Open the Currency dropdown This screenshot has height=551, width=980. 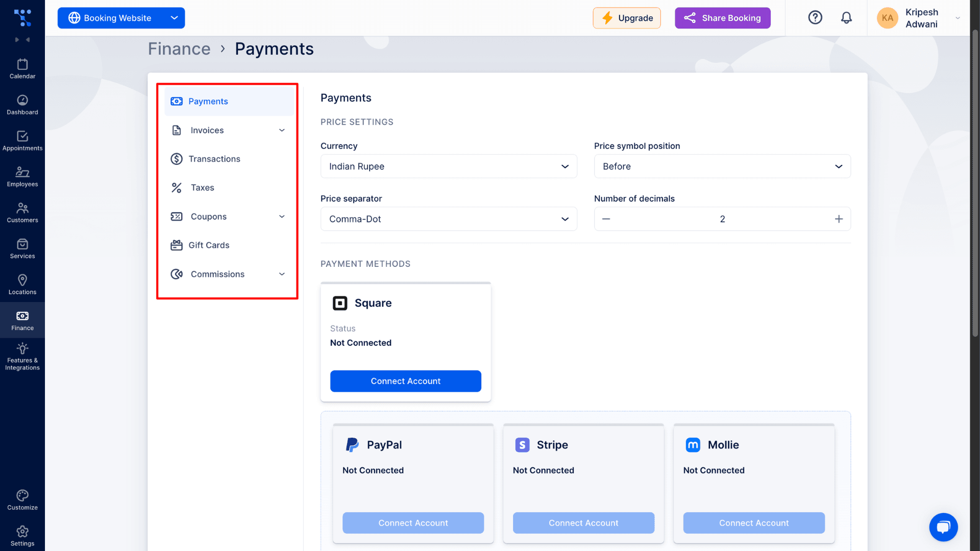(449, 166)
